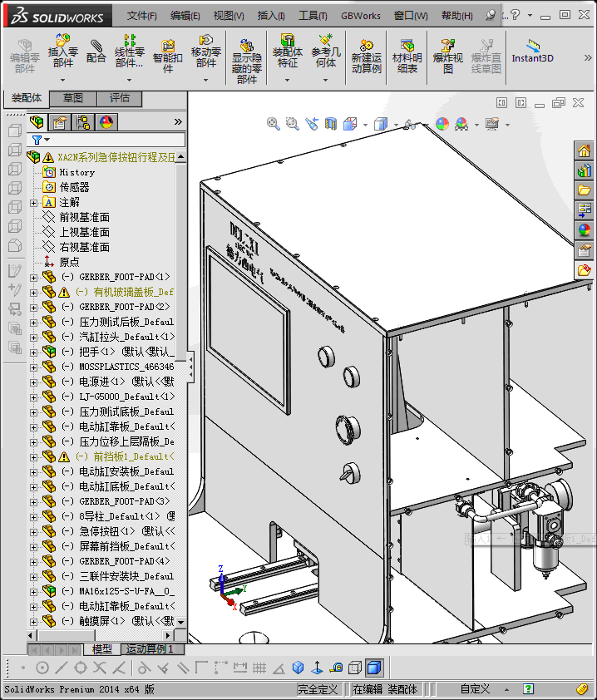Click New Motion Study (新建运动算例)
Image resolution: width=597 pixels, height=700 pixels.
[366, 56]
